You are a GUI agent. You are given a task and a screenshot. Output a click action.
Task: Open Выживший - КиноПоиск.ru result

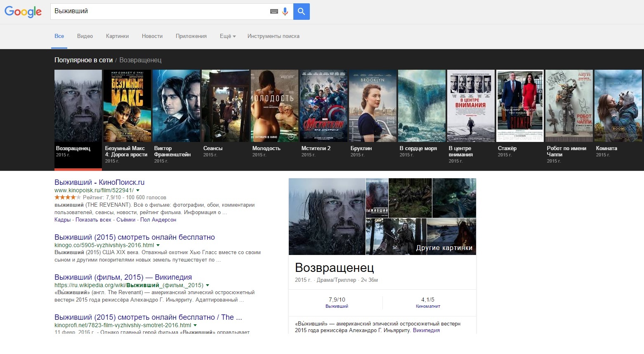click(99, 182)
